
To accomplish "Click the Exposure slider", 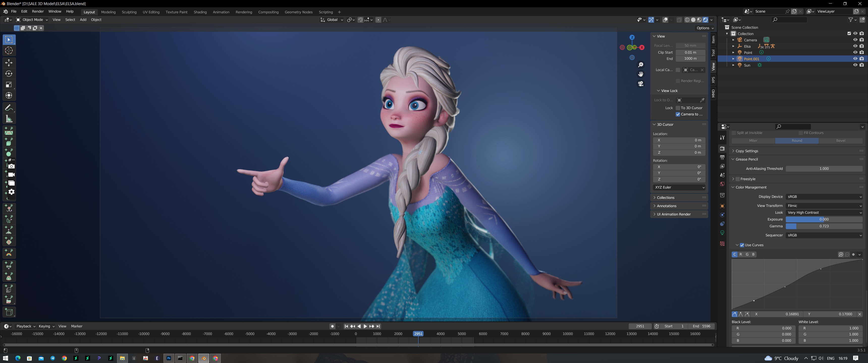I will point(824,220).
